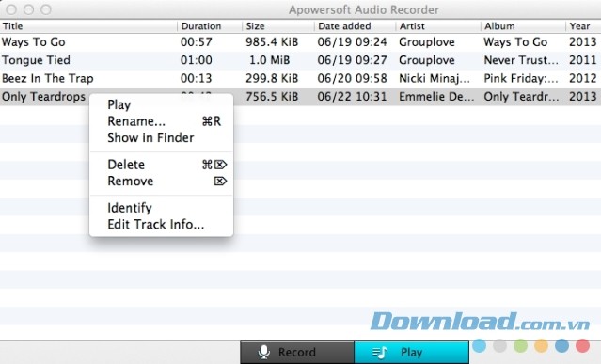Sort by the Duration column header
Screen dimensions: 601x364
(x=210, y=26)
